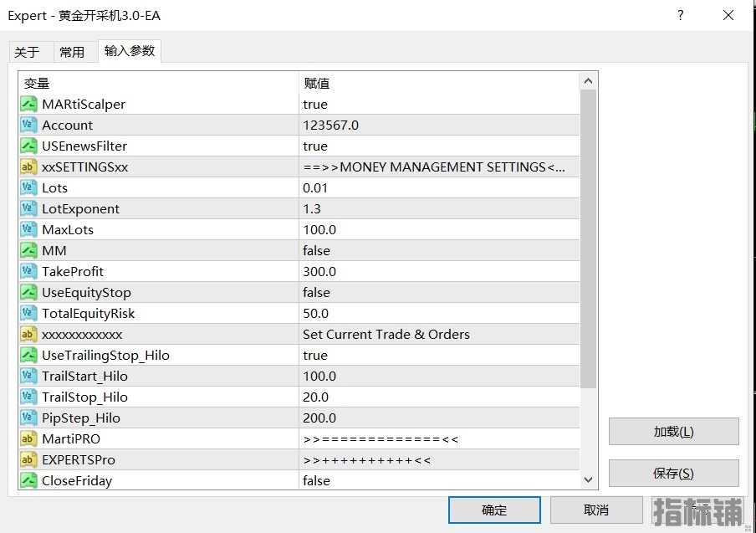Click the 加载(L) load button
This screenshot has width=756, height=533.
[673, 431]
